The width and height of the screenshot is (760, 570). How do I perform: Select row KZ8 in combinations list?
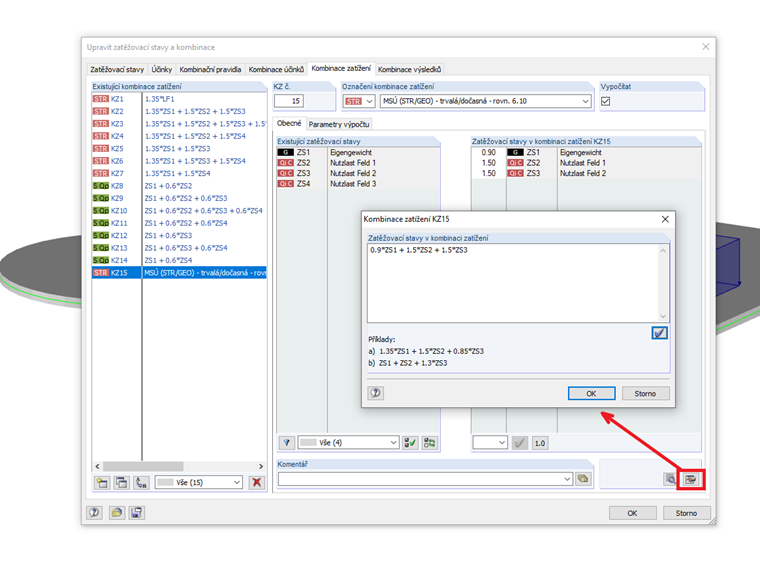pyautogui.click(x=179, y=186)
